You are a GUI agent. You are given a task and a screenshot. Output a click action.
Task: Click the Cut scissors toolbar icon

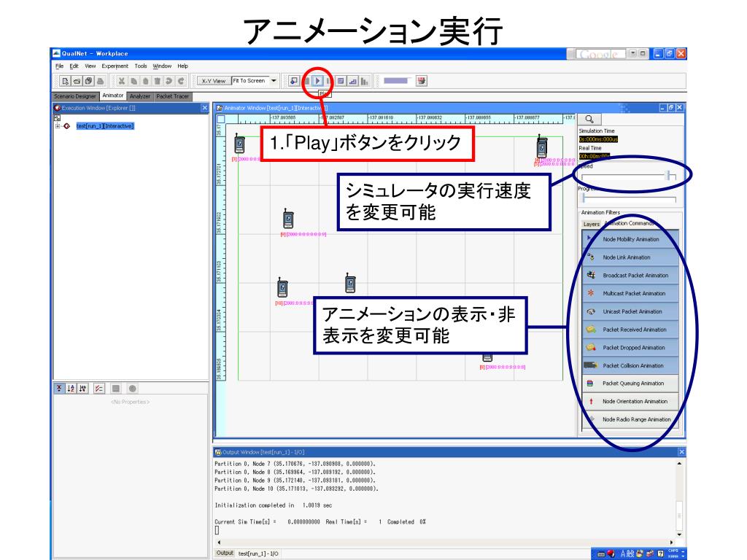pos(122,81)
